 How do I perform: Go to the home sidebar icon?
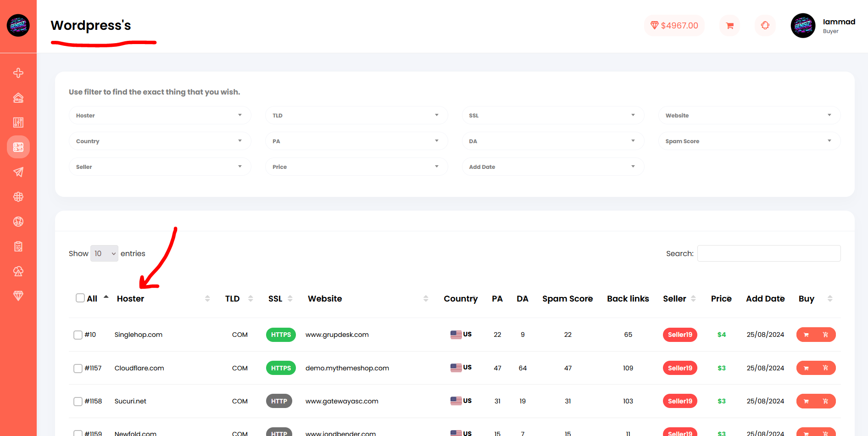18,98
